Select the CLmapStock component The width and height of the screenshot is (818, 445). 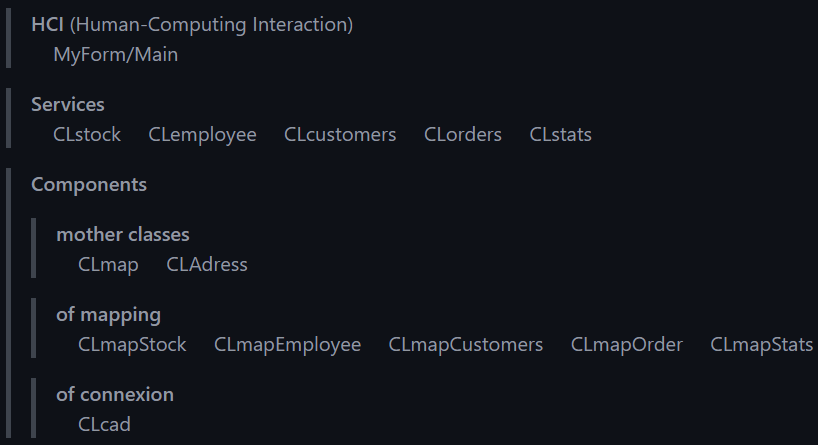[x=132, y=344]
